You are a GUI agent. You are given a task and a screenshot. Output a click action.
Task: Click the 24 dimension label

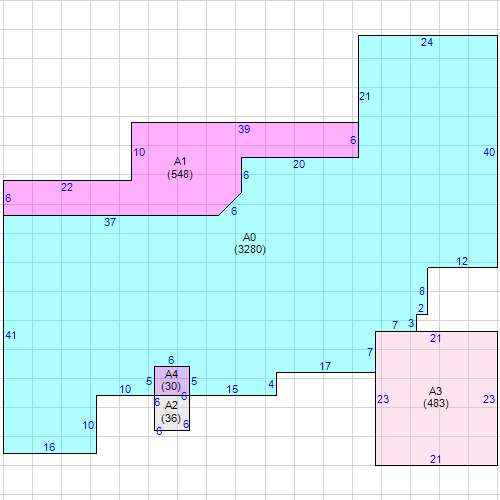(x=427, y=42)
